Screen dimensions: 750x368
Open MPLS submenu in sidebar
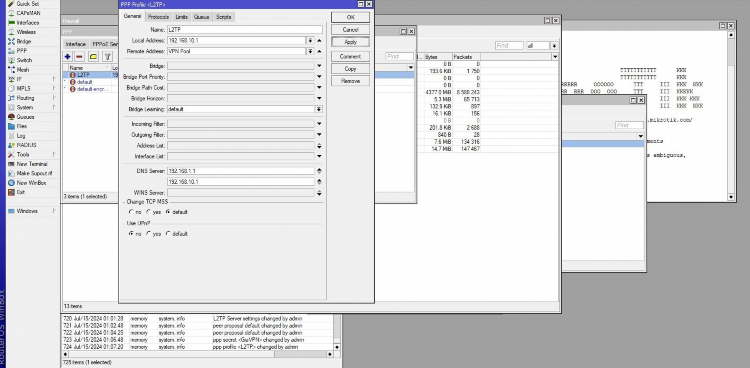coord(23,89)
